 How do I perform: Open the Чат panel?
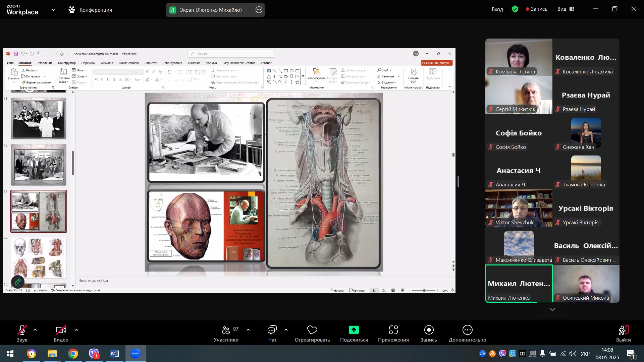point(272,334)
